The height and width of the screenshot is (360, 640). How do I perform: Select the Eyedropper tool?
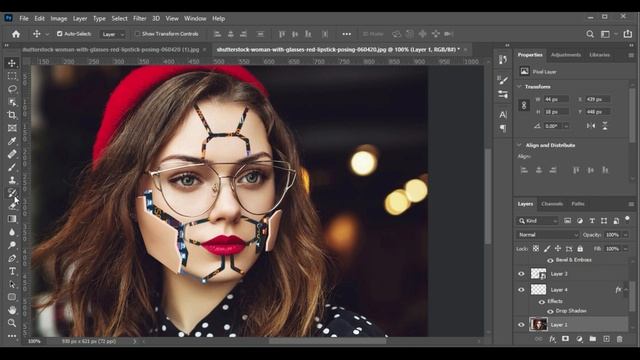pyautogui.click(x=12, y=141)
